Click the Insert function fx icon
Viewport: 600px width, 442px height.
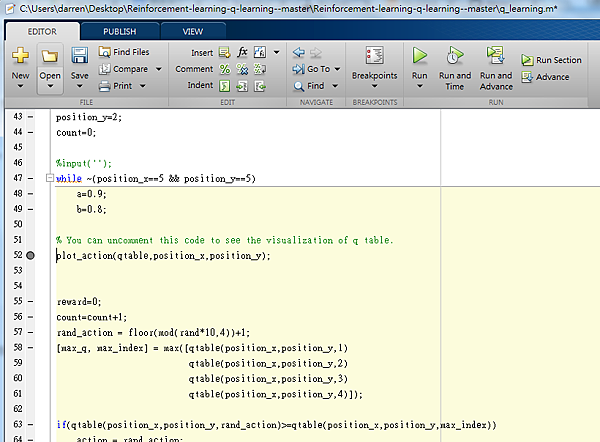pyautogui.click(x=242, y=51)
